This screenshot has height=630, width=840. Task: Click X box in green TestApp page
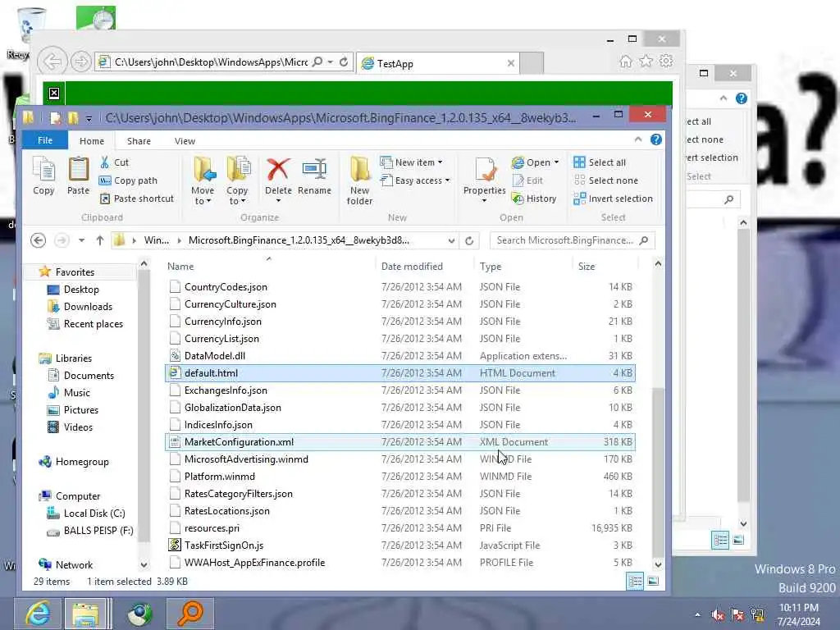tap(54, 94)
